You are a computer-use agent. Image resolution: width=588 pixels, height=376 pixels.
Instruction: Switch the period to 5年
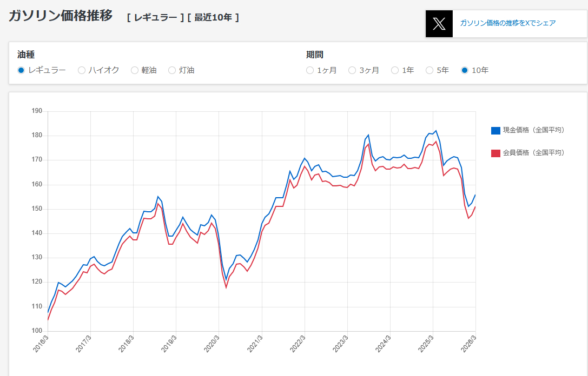[x=430, y=70]
